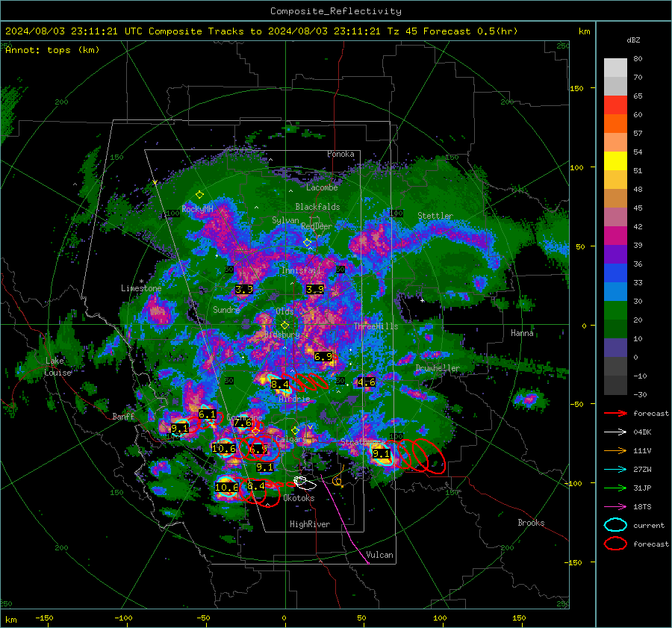Click the Brooks city label

point(531,523)
